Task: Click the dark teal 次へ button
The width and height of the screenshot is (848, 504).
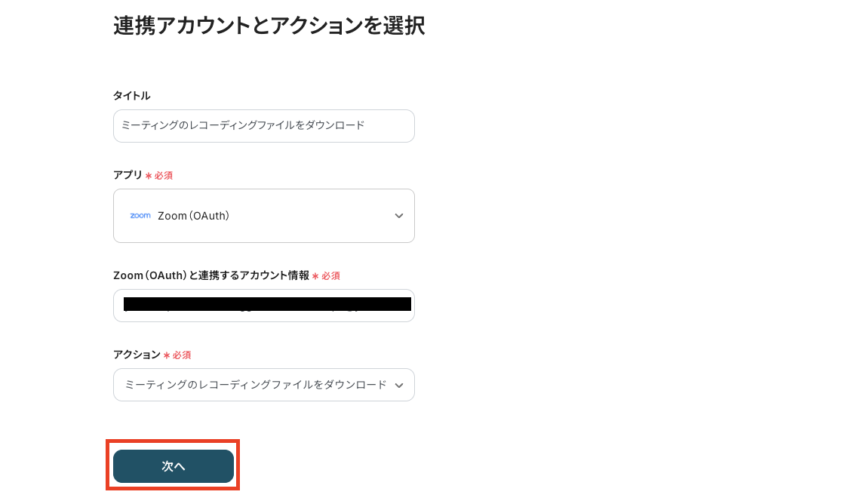Action: (x=173, y=466)
